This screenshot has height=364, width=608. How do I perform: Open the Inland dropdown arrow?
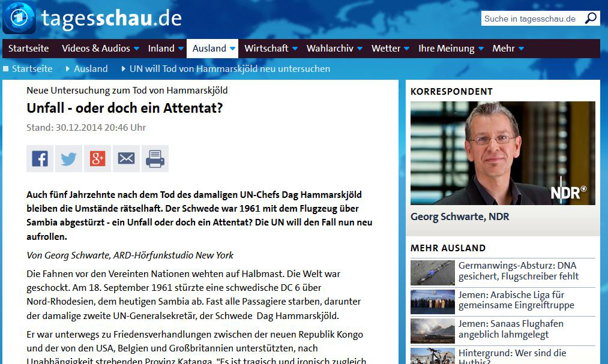click(179, 49)
